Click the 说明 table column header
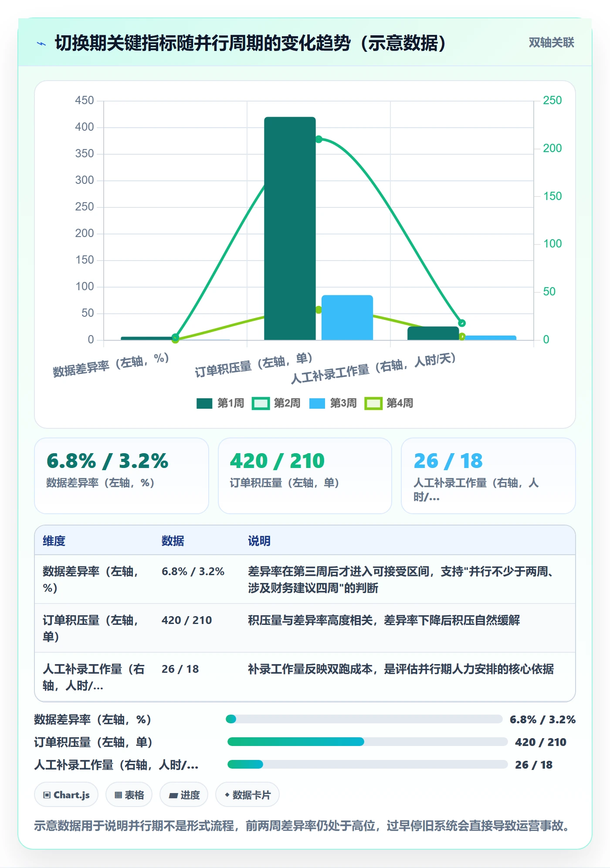The width and height of the screenshot is (610, 868). (259, 541)
